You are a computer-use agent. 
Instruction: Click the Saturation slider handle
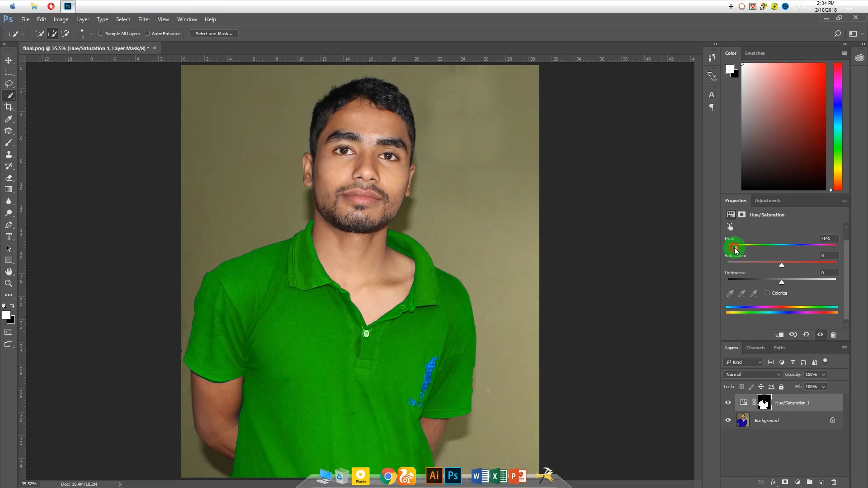781,265
